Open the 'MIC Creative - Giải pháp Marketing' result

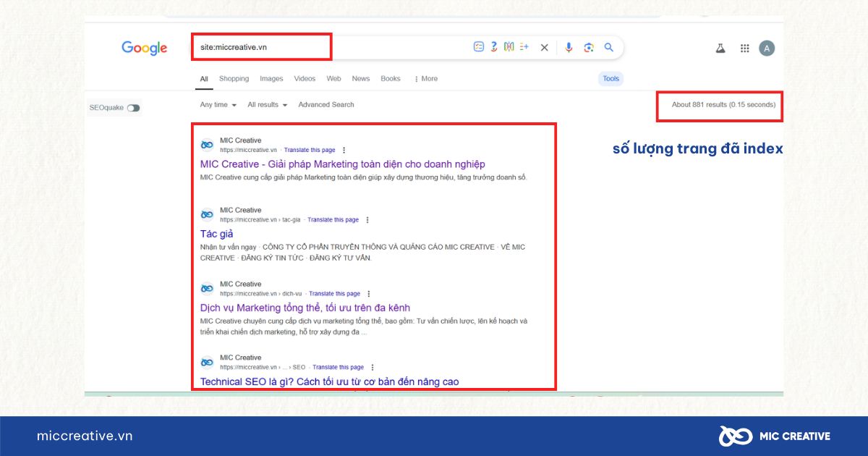(343, 164)
